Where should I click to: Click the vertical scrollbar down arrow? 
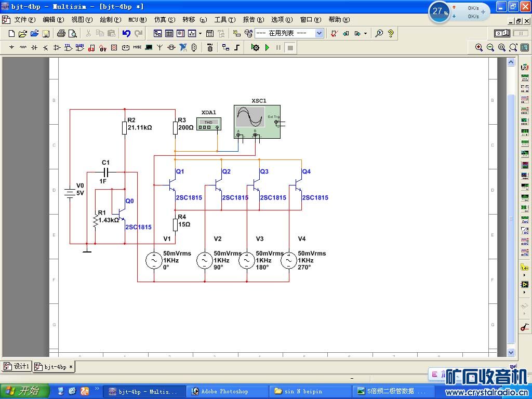coord(511,352)
